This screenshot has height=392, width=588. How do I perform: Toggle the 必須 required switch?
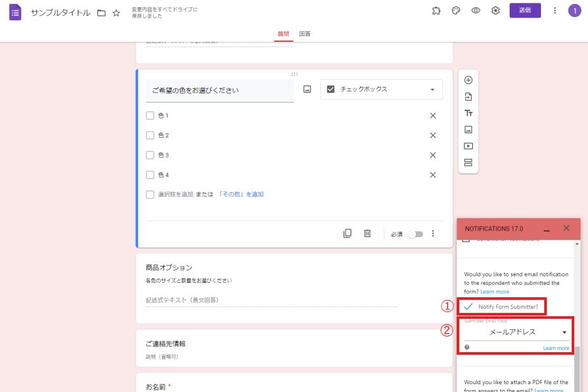pyautogui.click(x=415, y=234)
